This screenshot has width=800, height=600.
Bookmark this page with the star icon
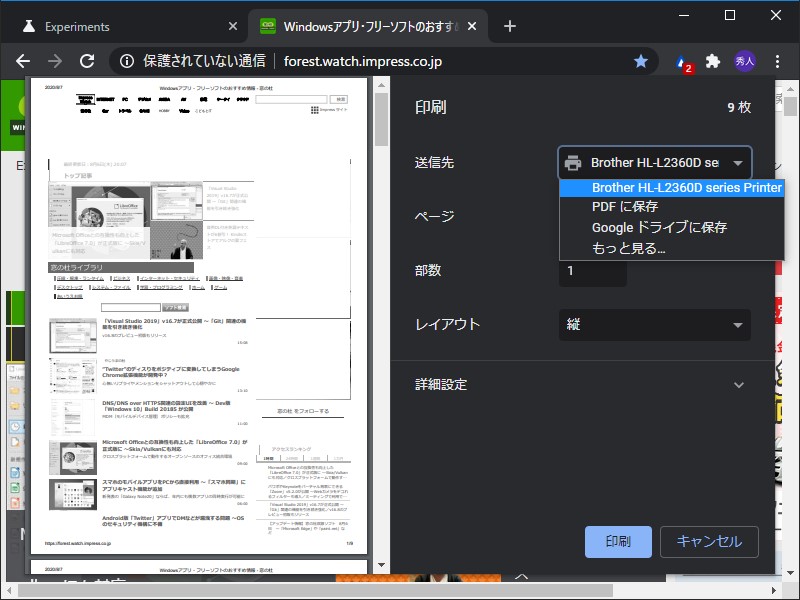pos(640,60)
